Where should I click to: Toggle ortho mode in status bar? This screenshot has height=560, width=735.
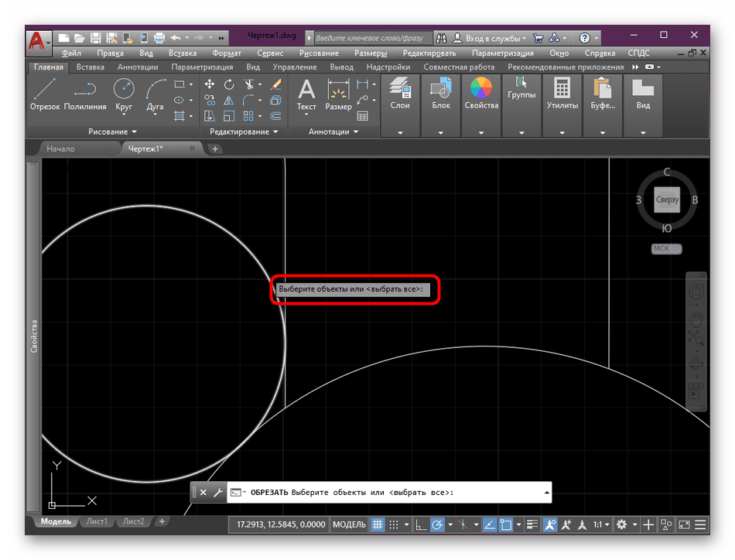tap(421, 524)
